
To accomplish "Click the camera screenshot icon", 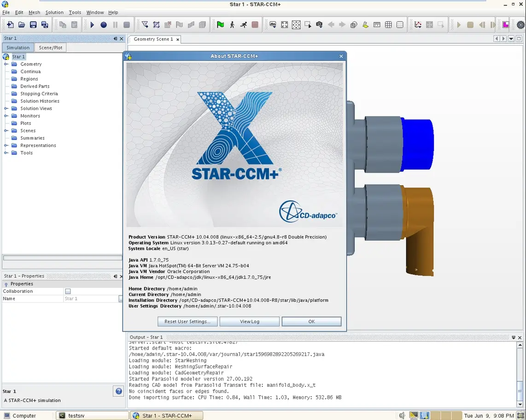I will pos(319,24).
